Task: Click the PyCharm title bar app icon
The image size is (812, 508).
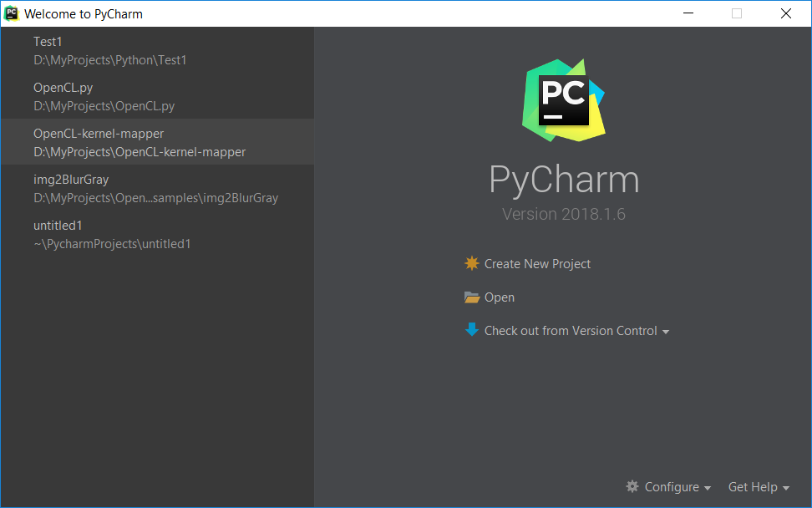Action: pos(12,13)
